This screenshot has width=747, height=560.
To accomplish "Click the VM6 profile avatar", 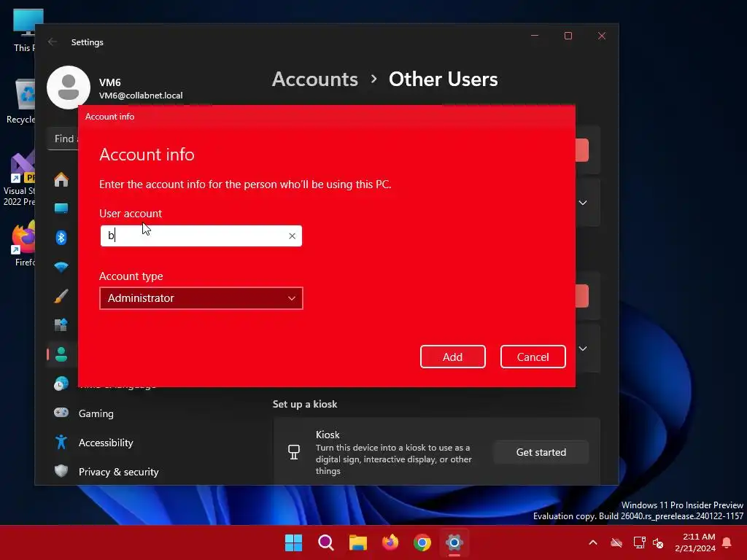I will (69, 87).
